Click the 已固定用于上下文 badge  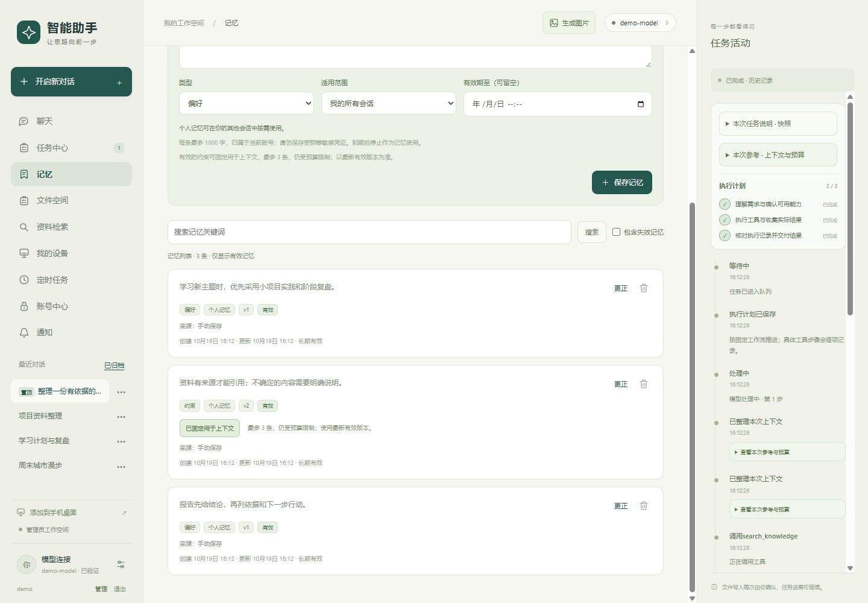tap(210, 428)
